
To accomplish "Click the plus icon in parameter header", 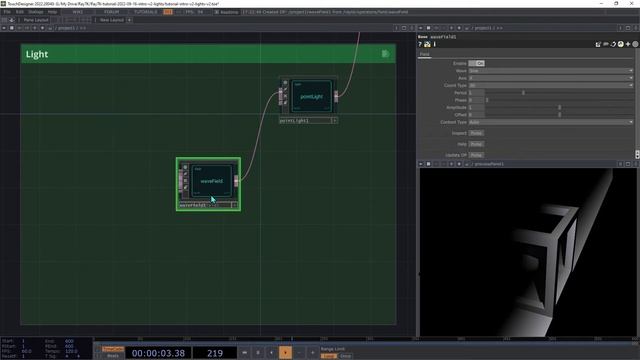I will click(x=628, y=44).
